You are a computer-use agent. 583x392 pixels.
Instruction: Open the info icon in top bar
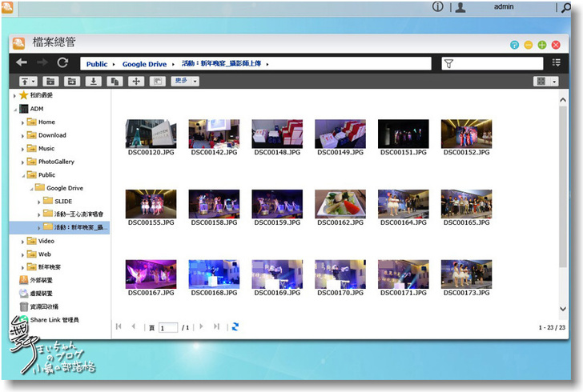[x=437, y=6]
